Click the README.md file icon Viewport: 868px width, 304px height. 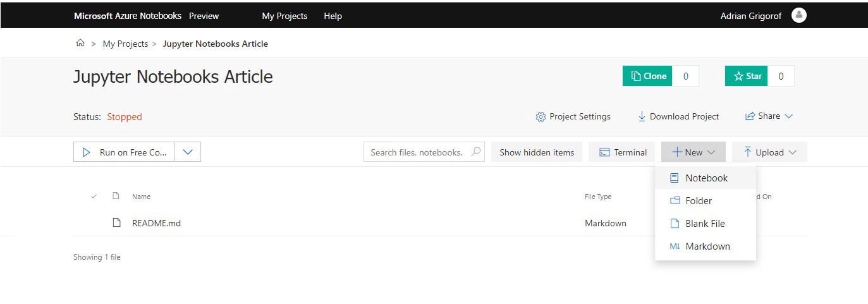click(116, 222)
